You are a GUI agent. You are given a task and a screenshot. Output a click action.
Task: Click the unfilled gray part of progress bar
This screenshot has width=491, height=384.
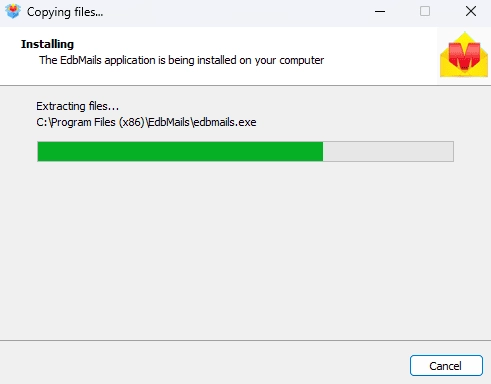pos(388,152)
